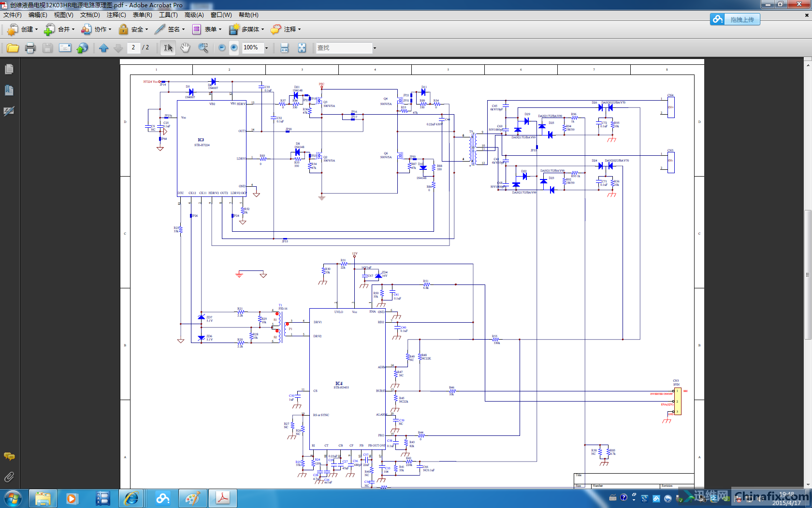Open the Document (文档) menu

point(90,15)
